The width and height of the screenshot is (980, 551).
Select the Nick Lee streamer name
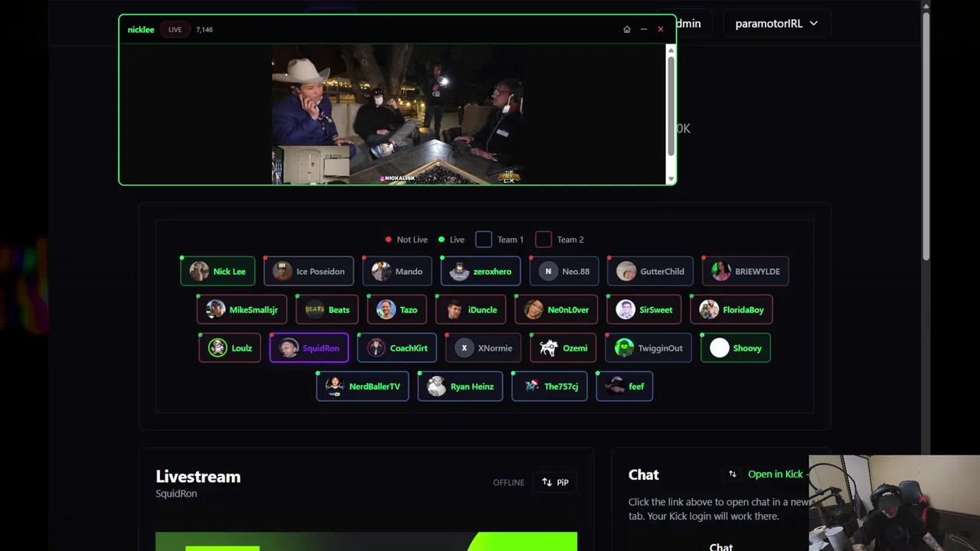(x=230, y=272)
